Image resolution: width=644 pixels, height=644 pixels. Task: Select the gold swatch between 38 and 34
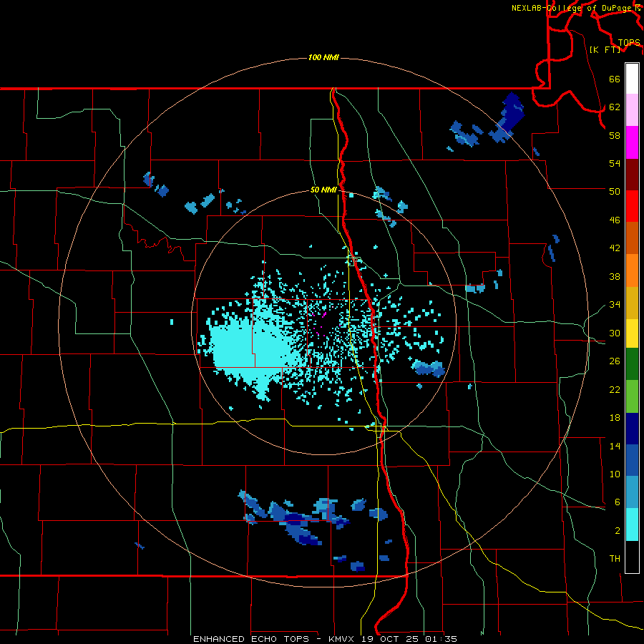632,303
